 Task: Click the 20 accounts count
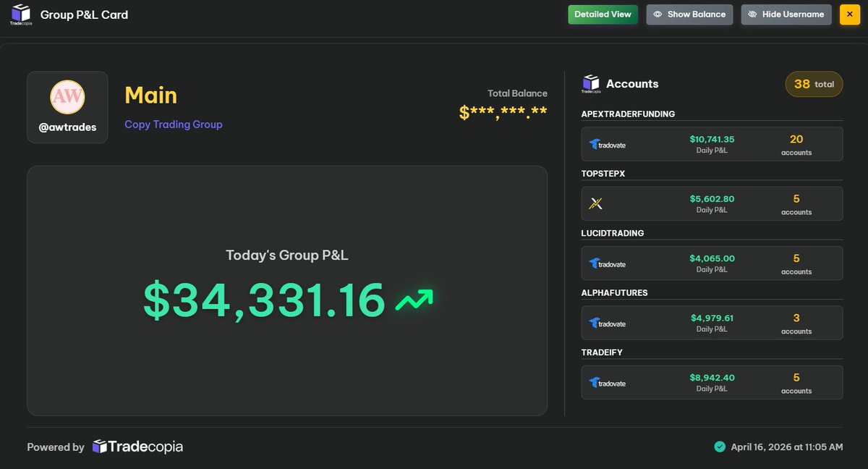coord(796,139)
